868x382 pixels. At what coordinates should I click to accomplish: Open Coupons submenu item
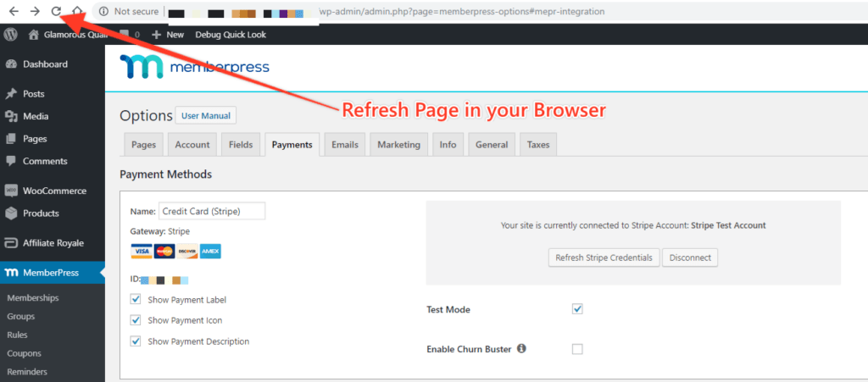[x=24, y=353]
